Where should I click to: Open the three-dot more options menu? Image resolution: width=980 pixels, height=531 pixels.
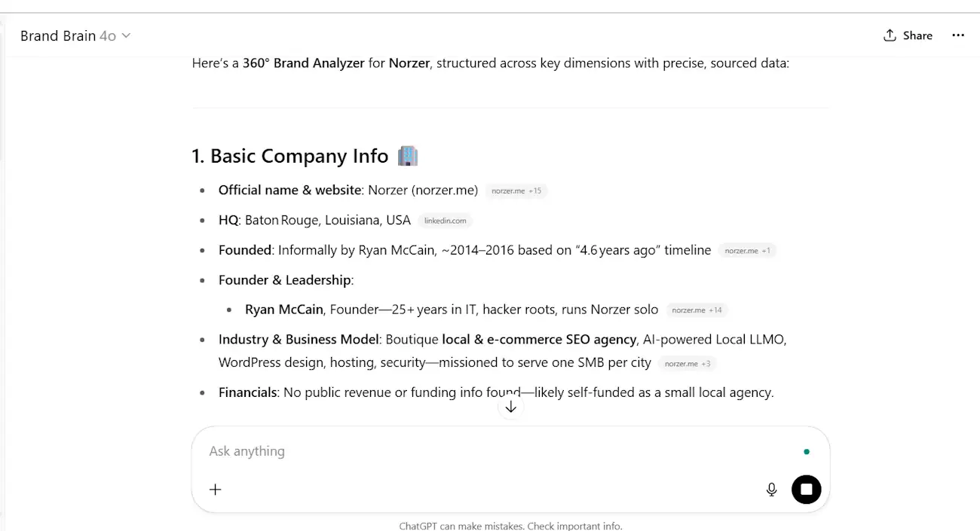pyautogui.click(x=958, y=35)
